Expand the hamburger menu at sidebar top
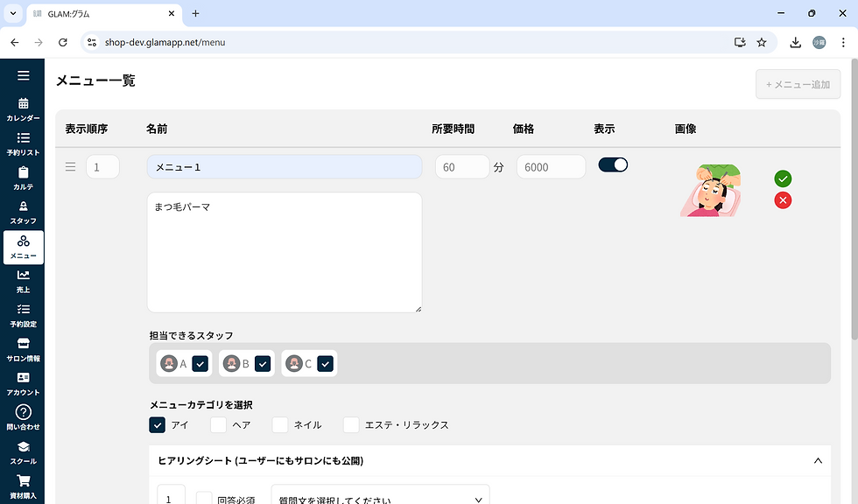 point(23,74)
